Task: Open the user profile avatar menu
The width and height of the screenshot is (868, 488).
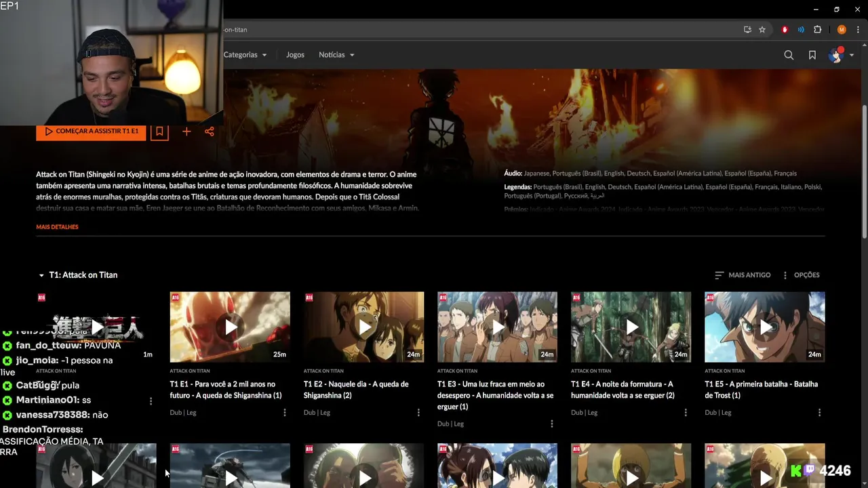Action: coord(840,55)
